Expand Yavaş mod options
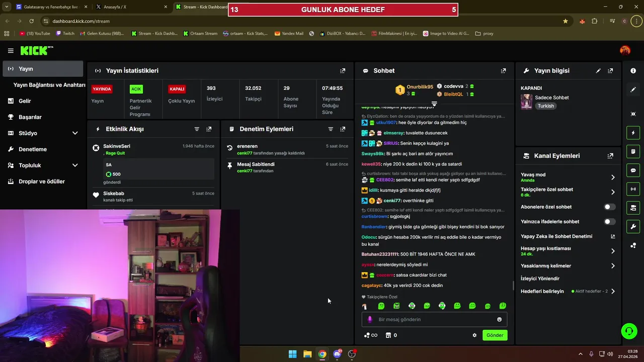Viewport: 644px width, 362px height. click(x=613, y=177)
